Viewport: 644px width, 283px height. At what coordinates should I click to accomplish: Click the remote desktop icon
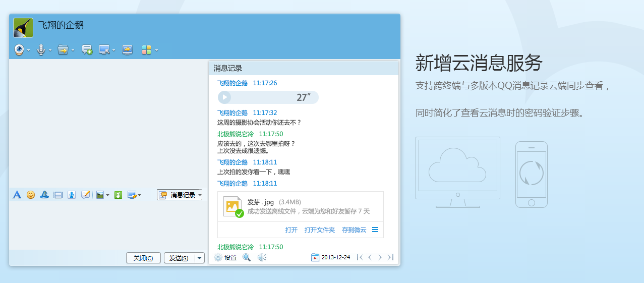pos(104,49)
